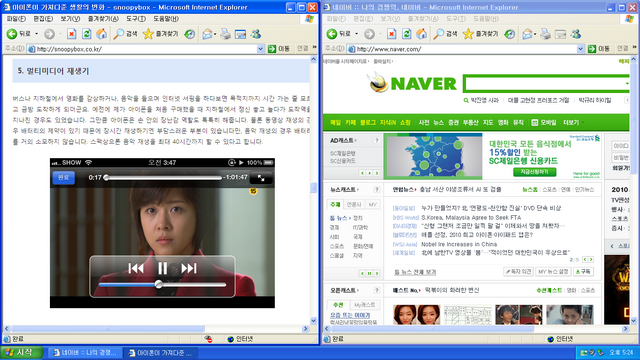Viewport: 640px width, 360px height.
Task: Select 추천 tab in 오픈캐스트
Action: (x=338, y=305)
